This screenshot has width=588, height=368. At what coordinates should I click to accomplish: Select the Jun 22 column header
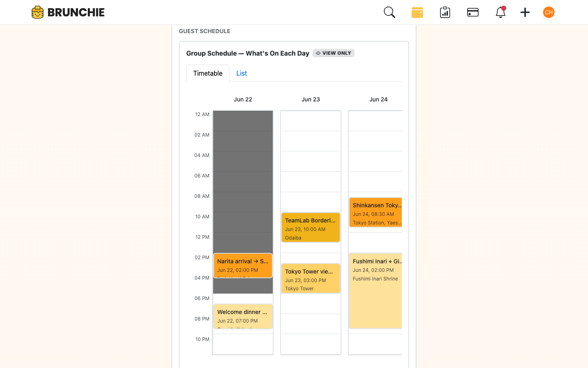243,99
